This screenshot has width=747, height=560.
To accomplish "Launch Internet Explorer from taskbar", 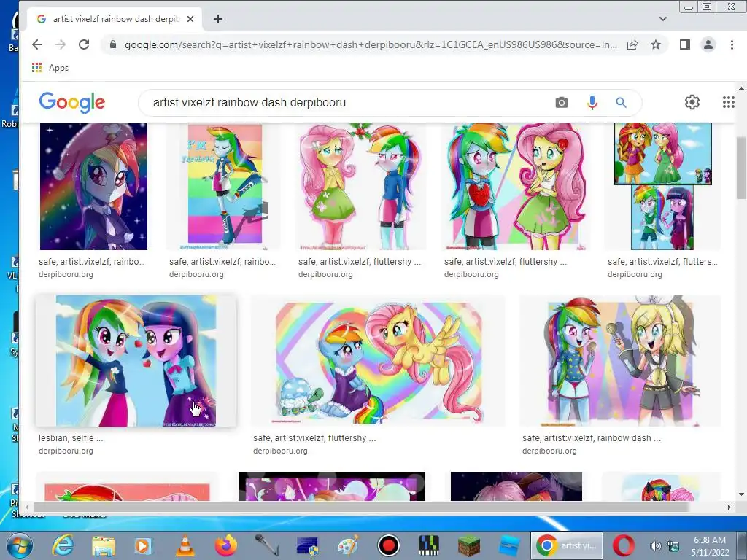I will click(63, 545).
